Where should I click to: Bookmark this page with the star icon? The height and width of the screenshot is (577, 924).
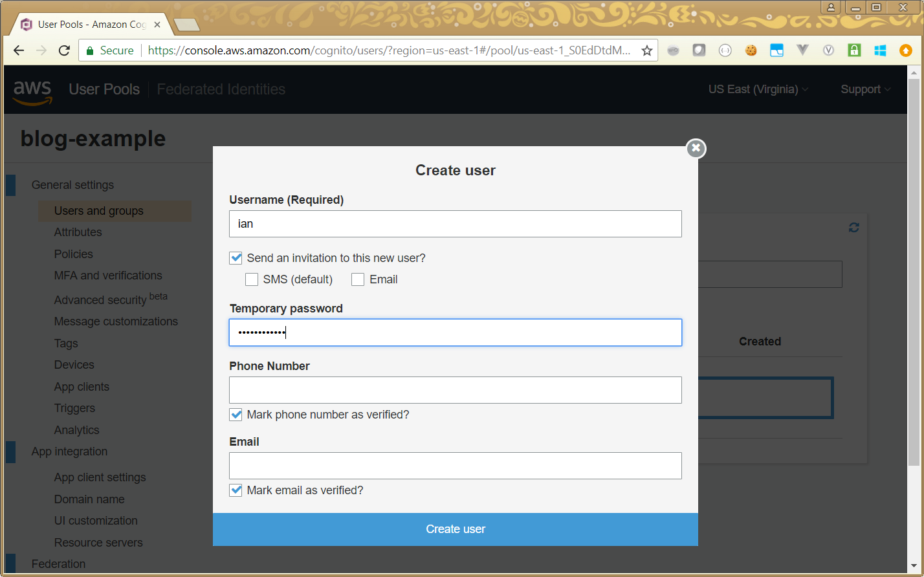coord(646,50)
